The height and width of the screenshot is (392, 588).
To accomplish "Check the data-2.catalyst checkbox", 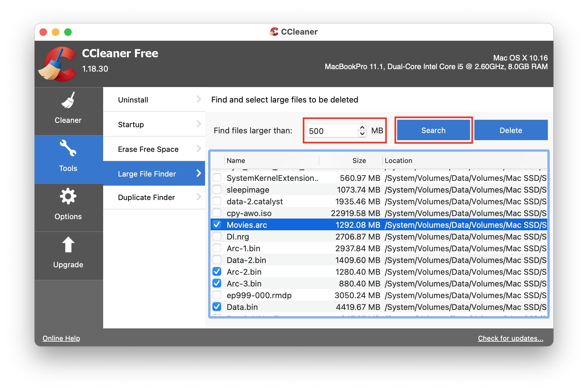I will click(217, 201).
